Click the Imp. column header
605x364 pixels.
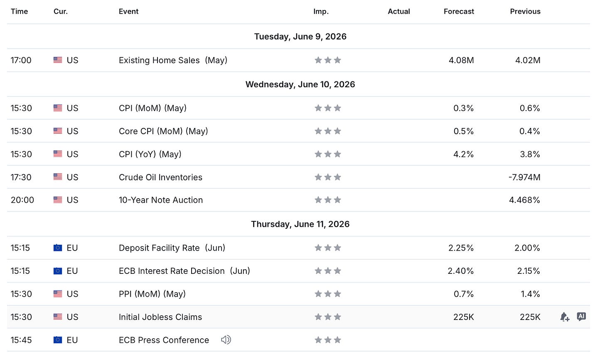coord(321,12)
